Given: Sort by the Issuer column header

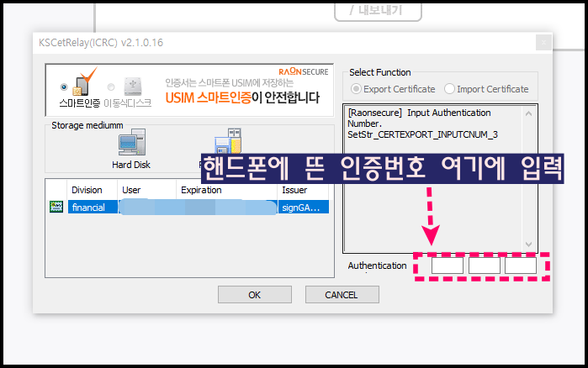Looking at the screenshot, I should (303, 190).
